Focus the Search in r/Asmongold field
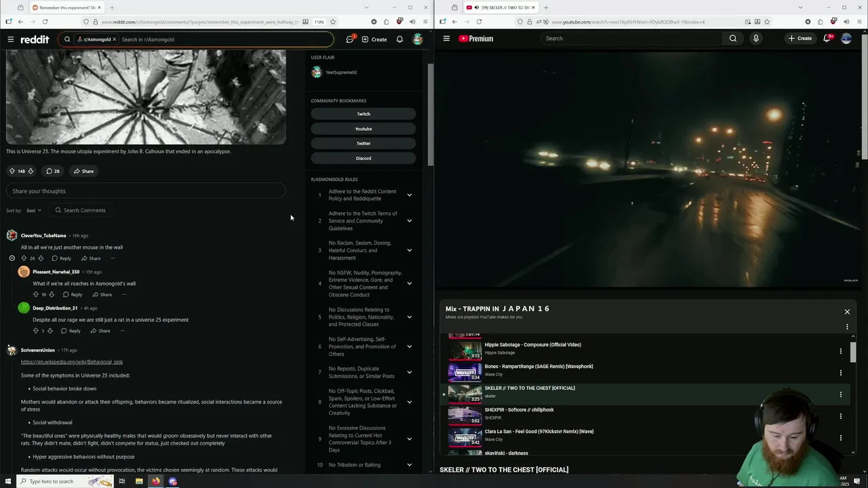The width and height of the screenshot is (868, 488). [x=224, y=39]
